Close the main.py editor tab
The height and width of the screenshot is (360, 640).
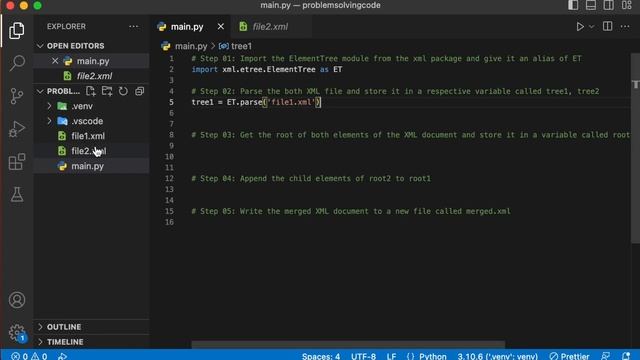[x=221, y=27]
